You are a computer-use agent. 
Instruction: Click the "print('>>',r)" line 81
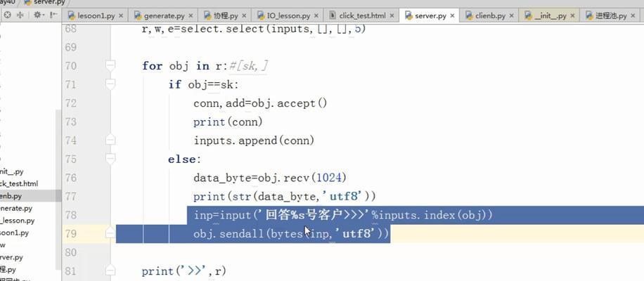pos(184,271)
